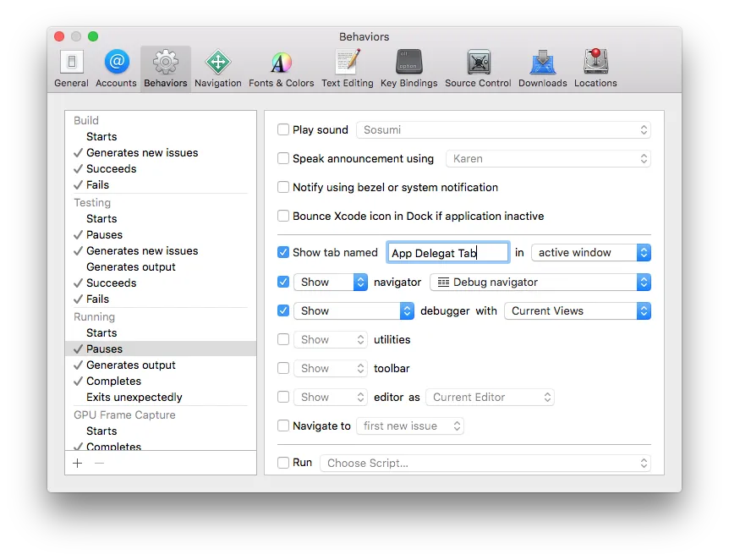Check the utilities row checkbox
This screenshot has height=560, width=729.
(x=283, y=339)
